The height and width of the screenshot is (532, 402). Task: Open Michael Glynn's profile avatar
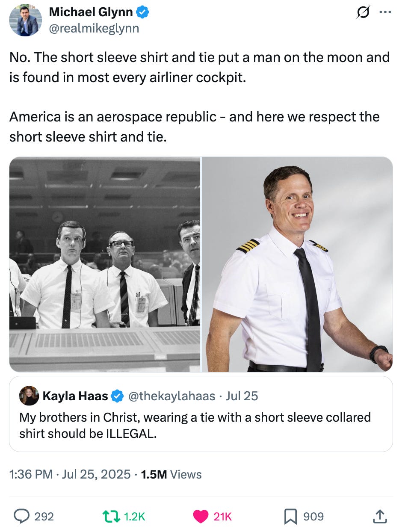pos(25,20)
